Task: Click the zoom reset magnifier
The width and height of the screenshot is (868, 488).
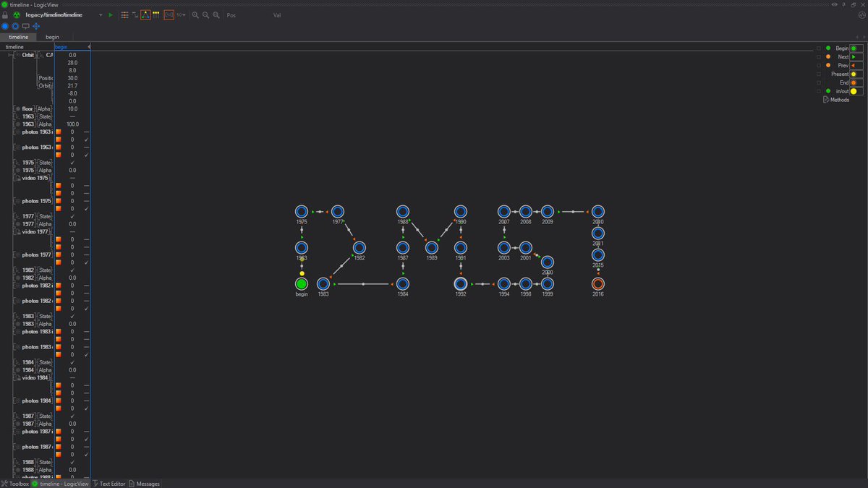Action: [217, 14]
